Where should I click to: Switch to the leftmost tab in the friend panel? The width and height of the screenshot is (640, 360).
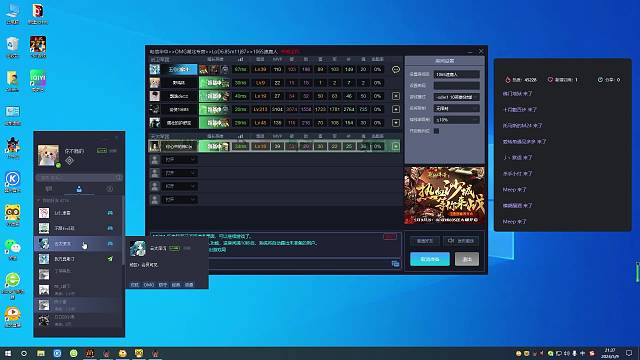[x=49, y=189]
